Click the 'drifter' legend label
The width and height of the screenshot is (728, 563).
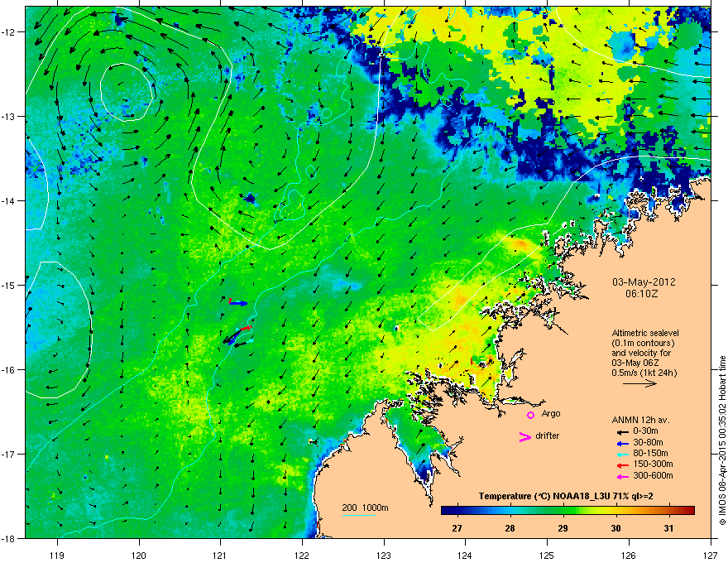548,435
